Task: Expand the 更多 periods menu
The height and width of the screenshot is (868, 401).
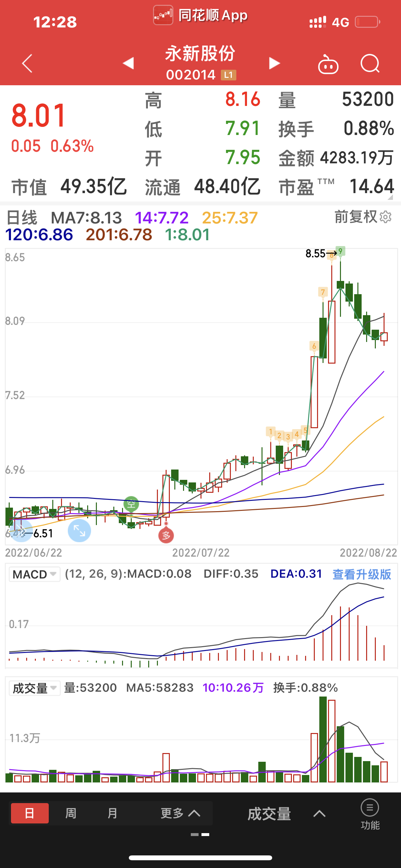Action: (x=180, y=813)
